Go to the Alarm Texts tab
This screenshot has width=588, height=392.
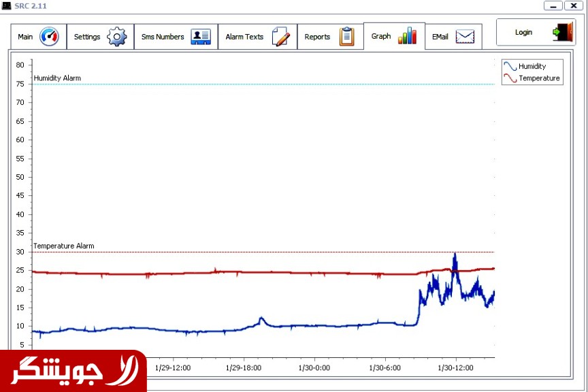point(244,37)
